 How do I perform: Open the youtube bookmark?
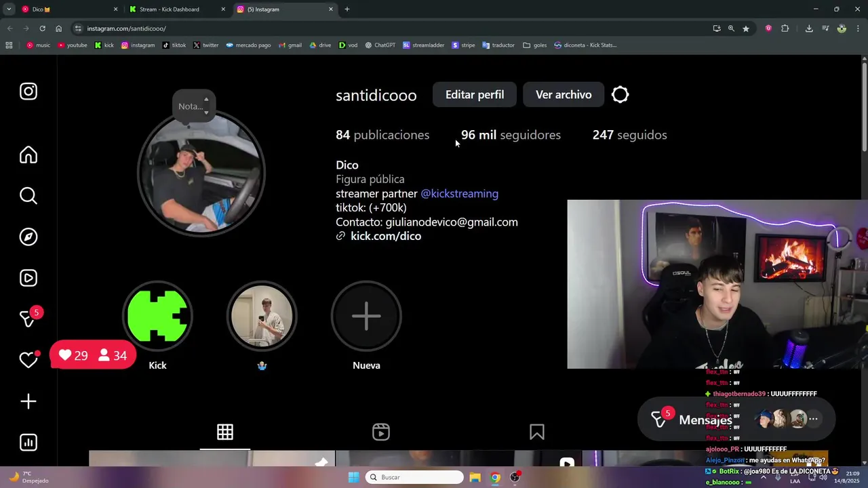click(x=73, y=45)
